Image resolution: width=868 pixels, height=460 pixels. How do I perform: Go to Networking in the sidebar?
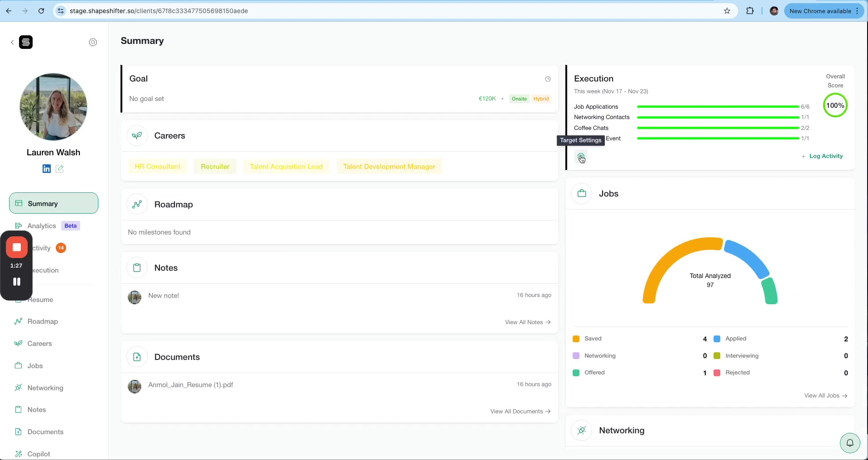point(45,388)
